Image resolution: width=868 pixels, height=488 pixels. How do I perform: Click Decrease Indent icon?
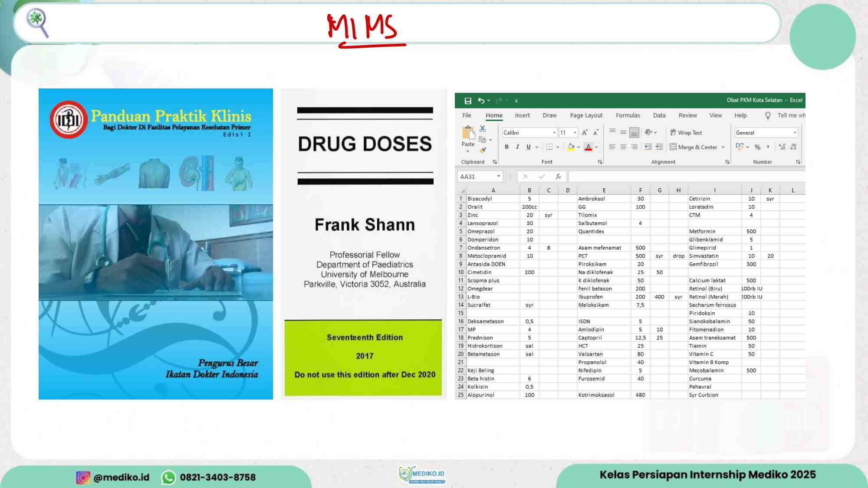pos(648,147)
